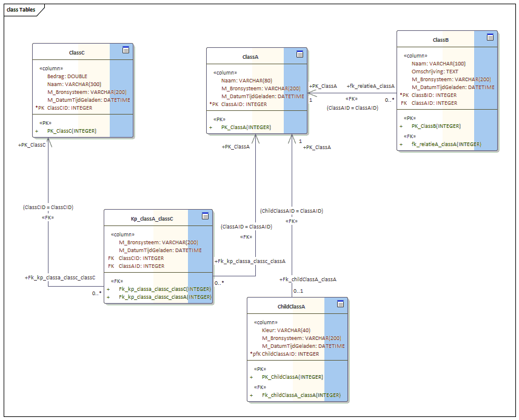Click the table icon in Kp_classA_classC header
519x420 pixels.
[205, 216]
